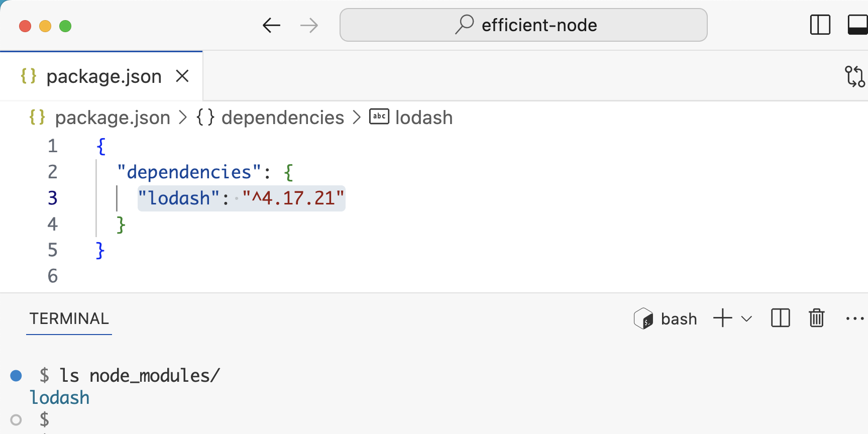Click the braces icon before dependencies breadcrumb
Screen dimensions: 868x434
click(205, 117)
